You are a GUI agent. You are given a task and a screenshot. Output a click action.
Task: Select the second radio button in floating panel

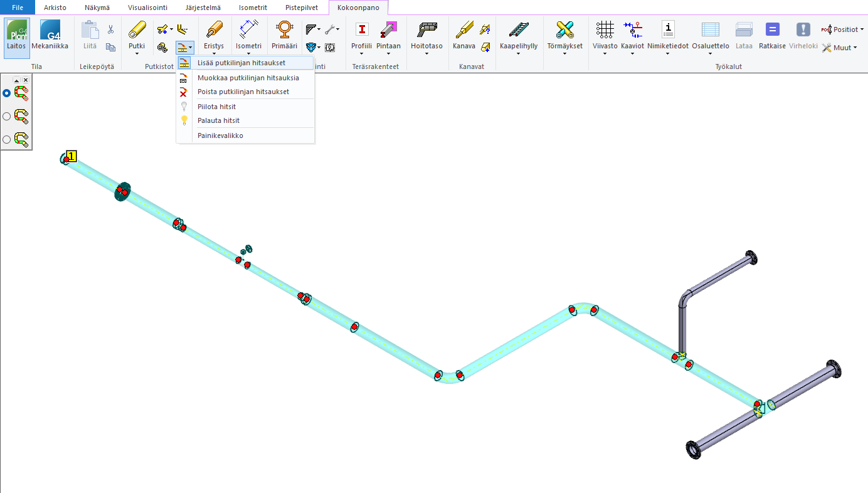click(x=7, y=116)
